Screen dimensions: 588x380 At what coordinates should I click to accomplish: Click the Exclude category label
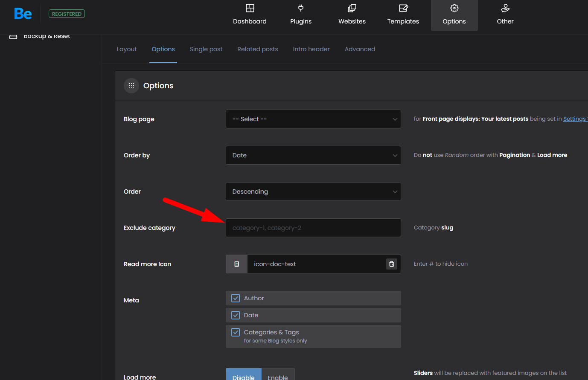[x=149, y=228]
